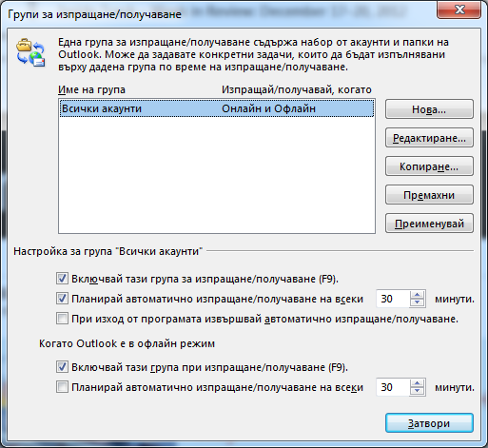
Task: Decrease offline interval with down arrow
Action: point(417,391)
